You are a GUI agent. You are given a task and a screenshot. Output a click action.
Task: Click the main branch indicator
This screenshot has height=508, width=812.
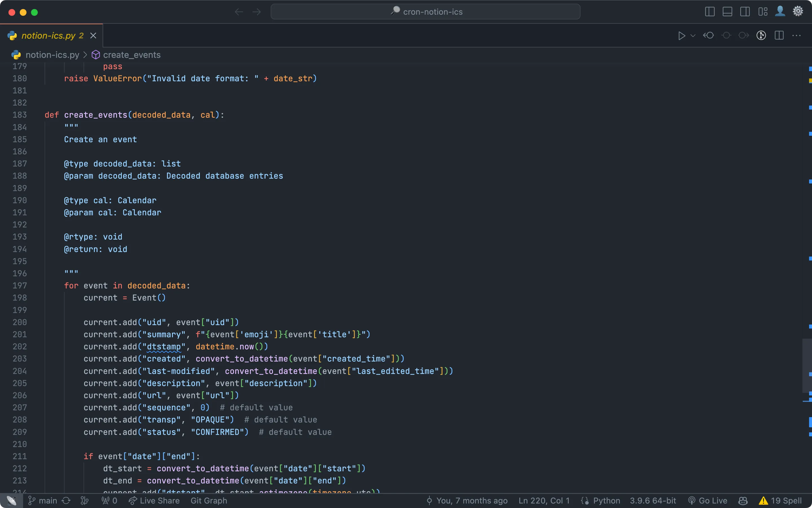tap(43, 501)
